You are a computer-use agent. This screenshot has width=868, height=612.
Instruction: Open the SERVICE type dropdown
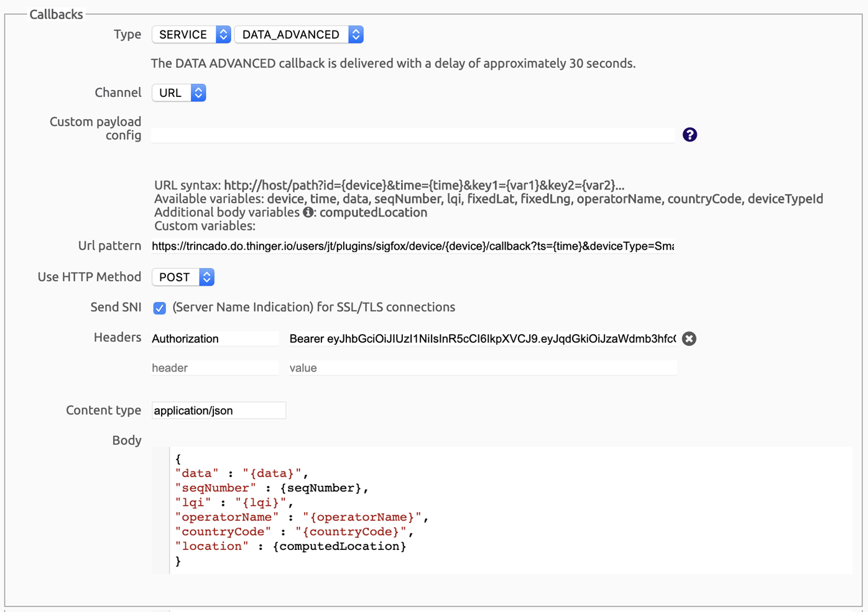pos(191,35)
